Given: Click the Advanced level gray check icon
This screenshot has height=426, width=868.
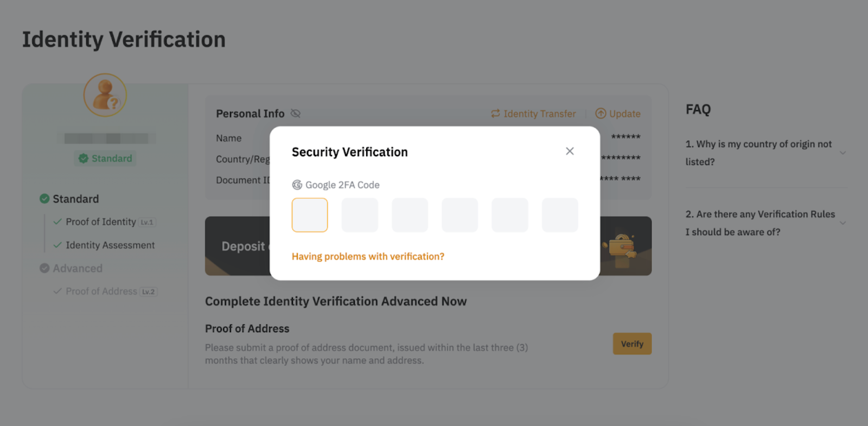Looking at the screenshot, I should pos(44,268).
